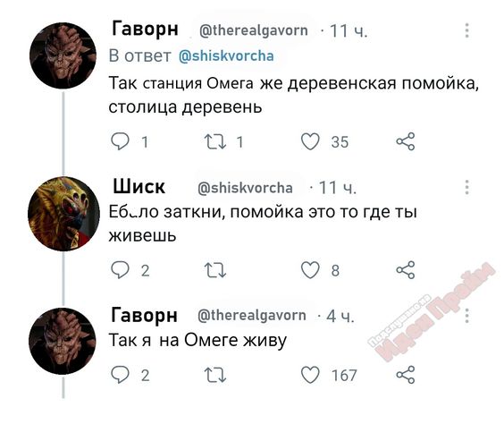Share Шиск's tweet
The image size is (504, 424).
(406, 269)
